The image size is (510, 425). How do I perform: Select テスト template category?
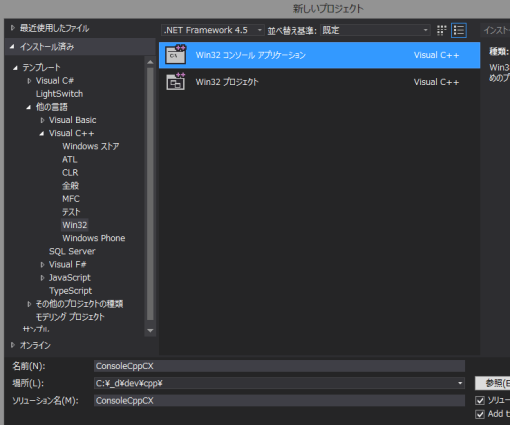click(71, 212)
